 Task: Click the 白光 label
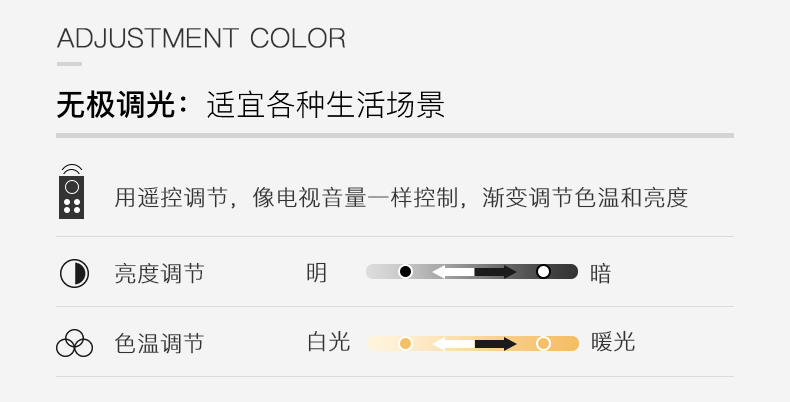point(328,343)
